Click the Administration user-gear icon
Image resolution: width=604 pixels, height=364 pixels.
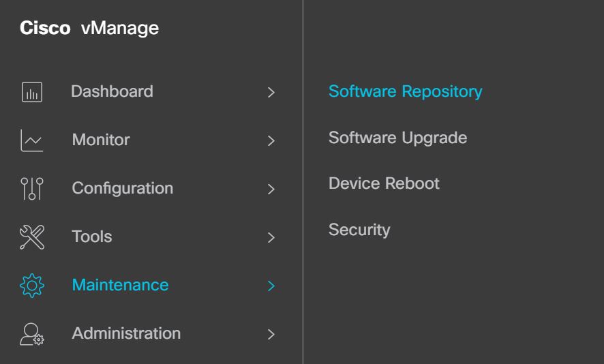tap(32, 334)
